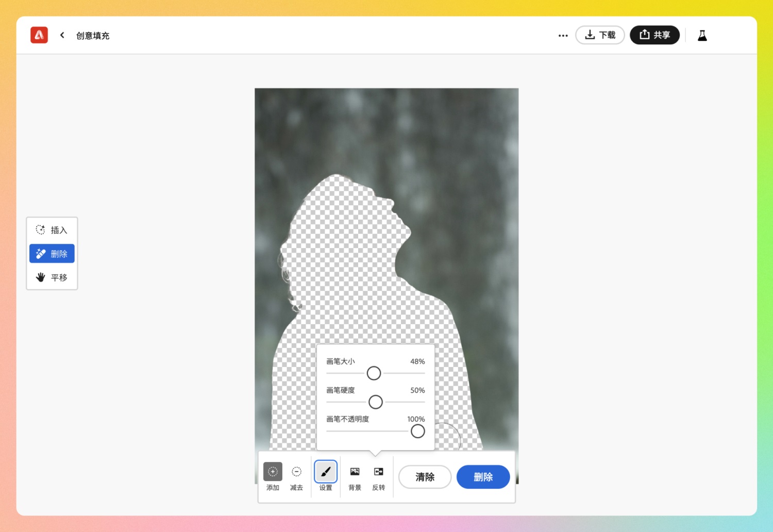Click the 100% opacity value
Screen dimensions: 773x532
pyautogui.click(x=416, y=419)
